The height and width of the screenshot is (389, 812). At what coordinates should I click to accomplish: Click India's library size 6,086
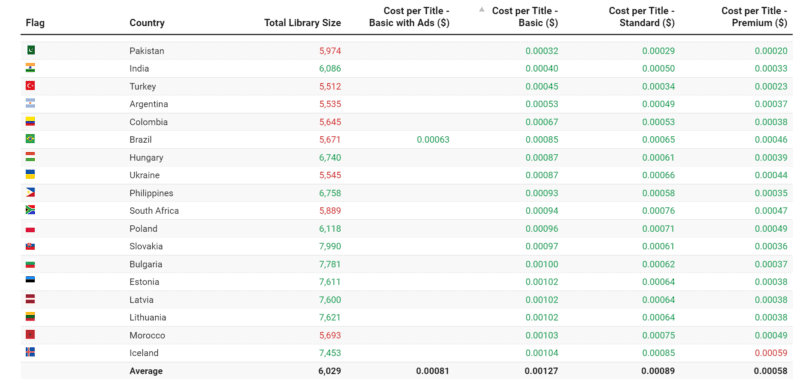click(330, 68)
